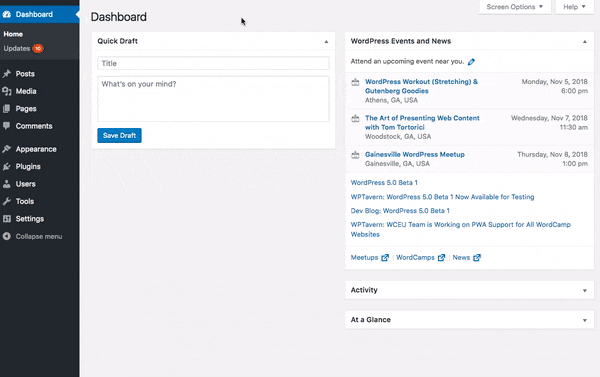The height and width of the screenshot is (377, 600).
Task: Collapse the Quick Draft panel
Action: (x=326, y=41)
